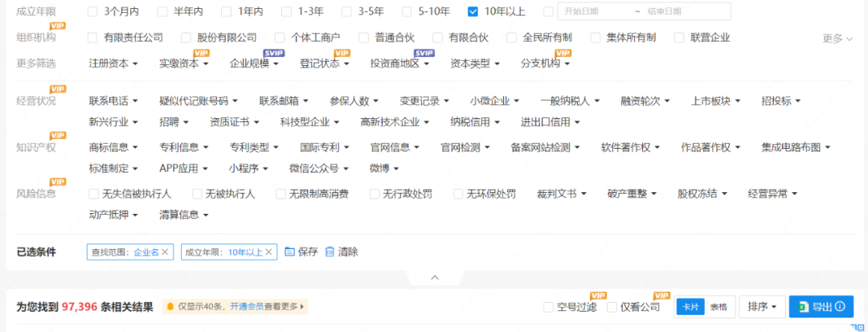Check the 无失信被执行人 checkbox
The image size is (868, 332).
(93, 194)
